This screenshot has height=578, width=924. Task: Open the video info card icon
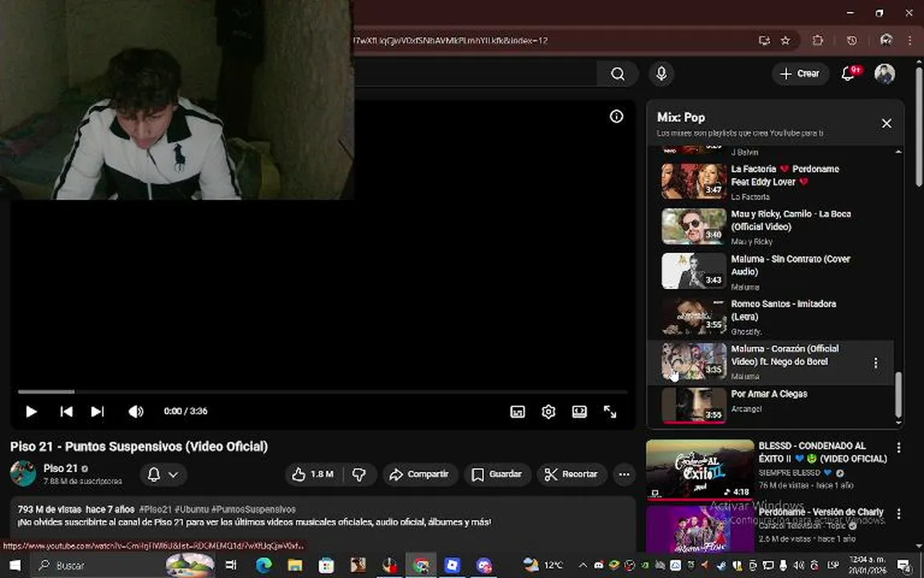pos(616,116)
